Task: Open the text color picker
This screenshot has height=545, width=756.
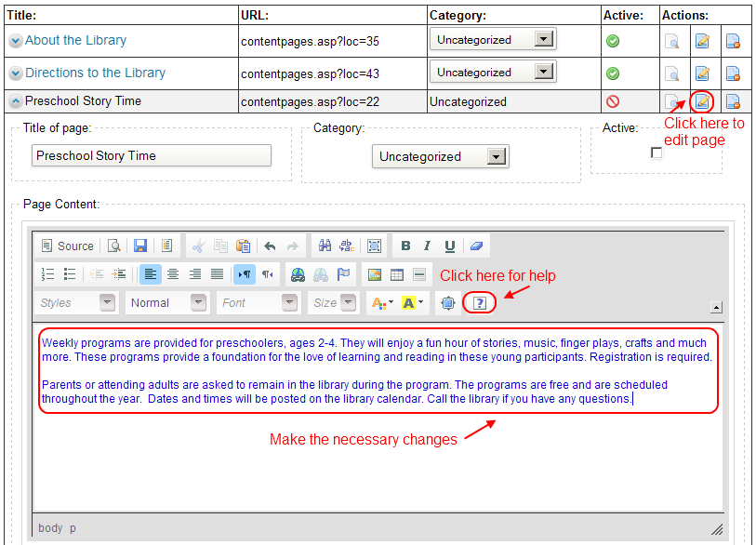Action: pyautogui.click(x=381, y=303)
